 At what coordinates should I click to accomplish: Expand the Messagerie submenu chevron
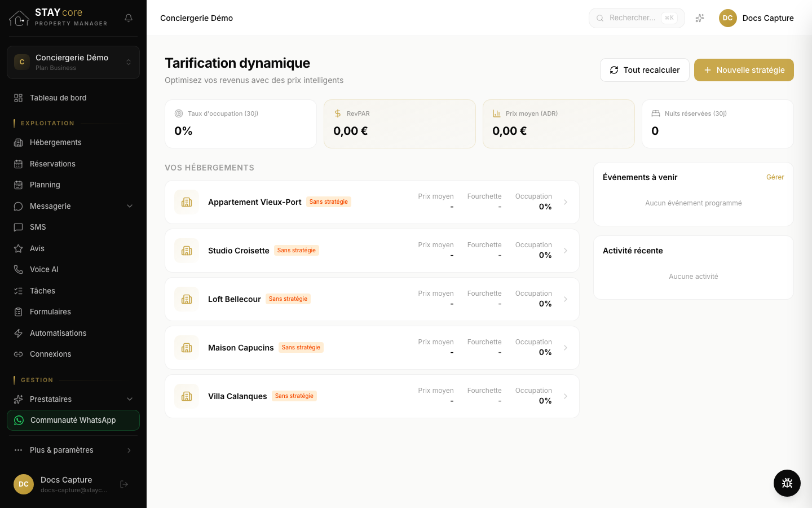[130, 206]
